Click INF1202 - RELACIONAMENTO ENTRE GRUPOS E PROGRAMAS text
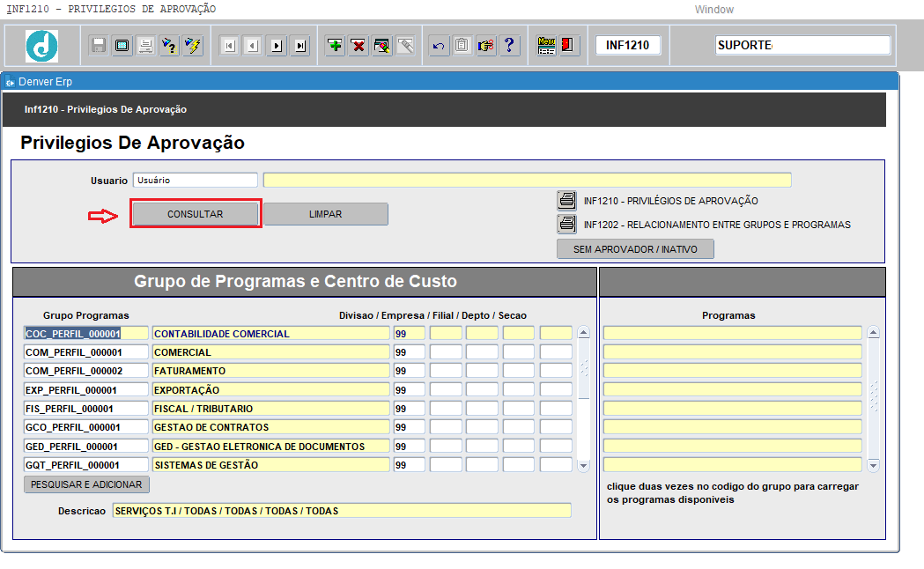The height and width of the screenshot is (569, 924). point(717,225)
